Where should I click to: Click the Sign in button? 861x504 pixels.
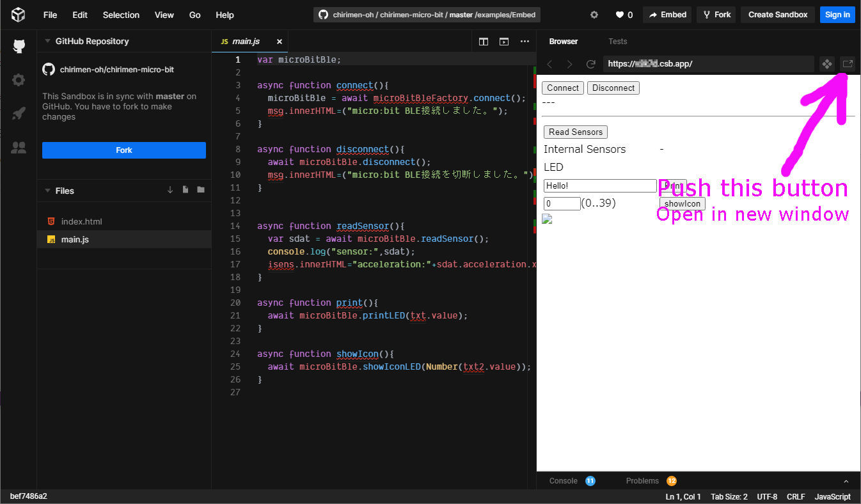tap(837, 14)
